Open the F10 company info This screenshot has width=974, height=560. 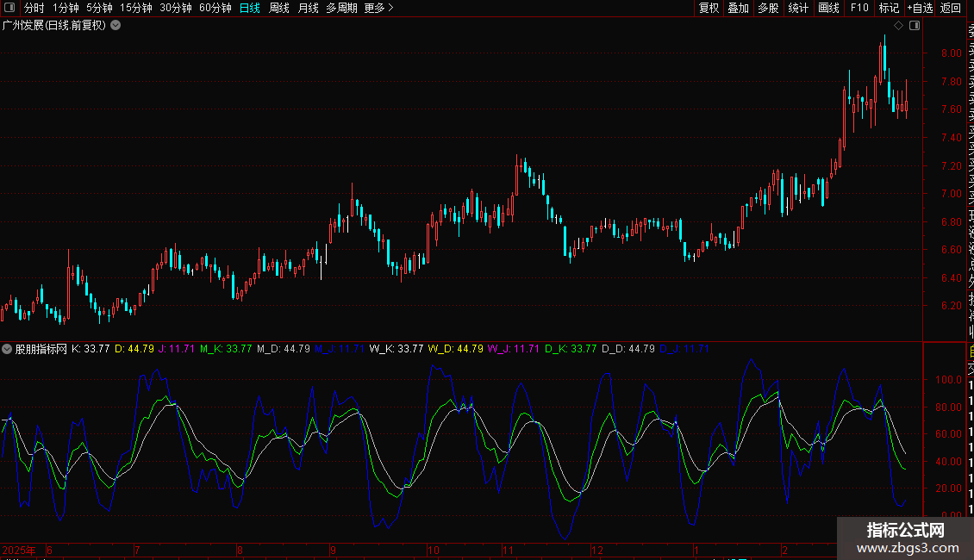pyautogui.click(x=859, y=8)
